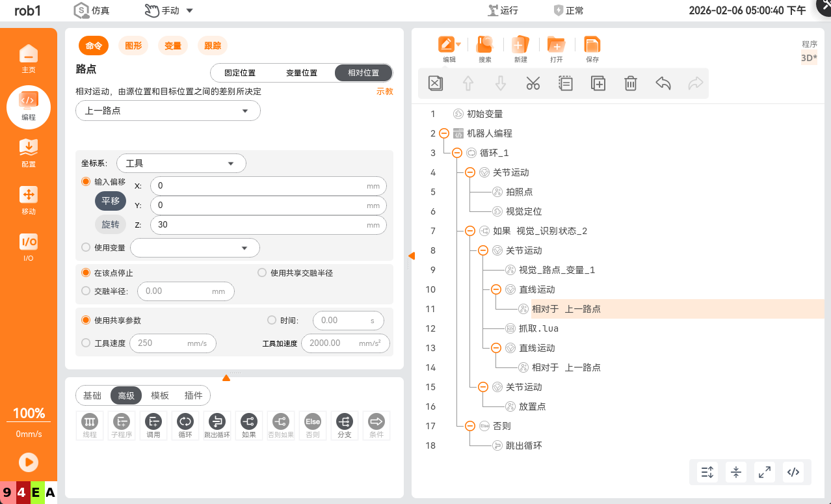Click the trash delete icon

(x=630, y=83)
